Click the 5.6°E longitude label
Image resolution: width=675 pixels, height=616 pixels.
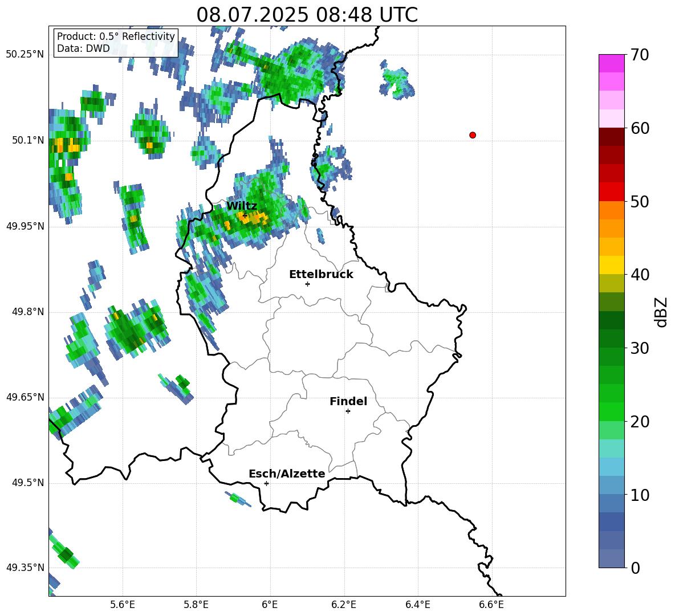[123, 605]
